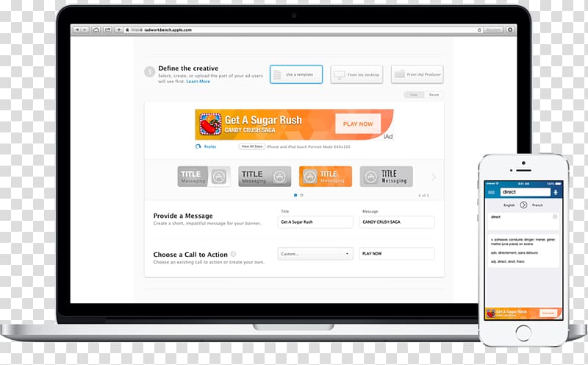Image resolution: width=588 pixels, height=365 pixels.
Task: Tap the search field containing direct on iPhone
Action: [525, 192]
